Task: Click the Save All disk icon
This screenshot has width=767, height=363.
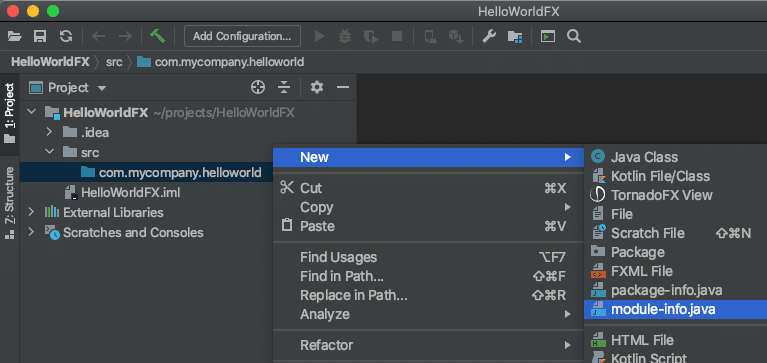Action: click(x=40, y=36)
